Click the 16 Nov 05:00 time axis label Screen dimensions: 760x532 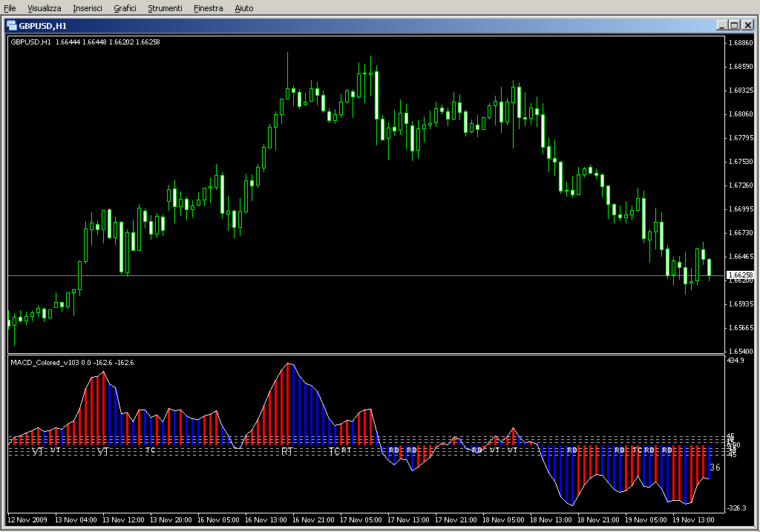(218, 520)
